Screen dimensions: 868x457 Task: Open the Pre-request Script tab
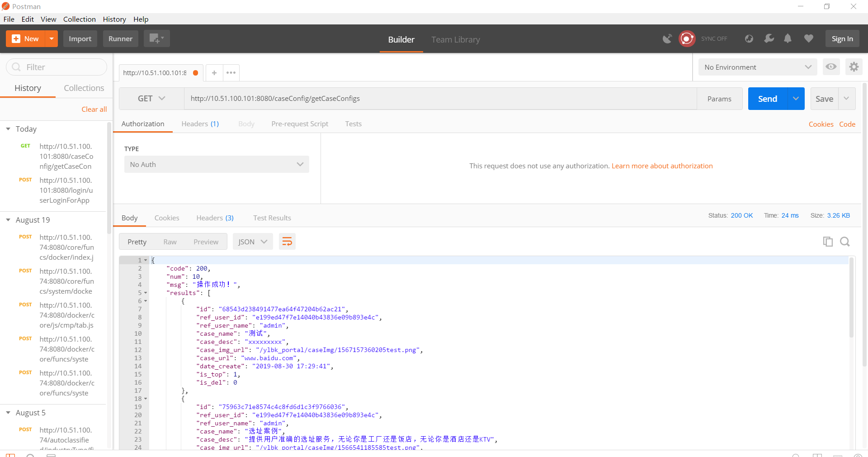300,124
